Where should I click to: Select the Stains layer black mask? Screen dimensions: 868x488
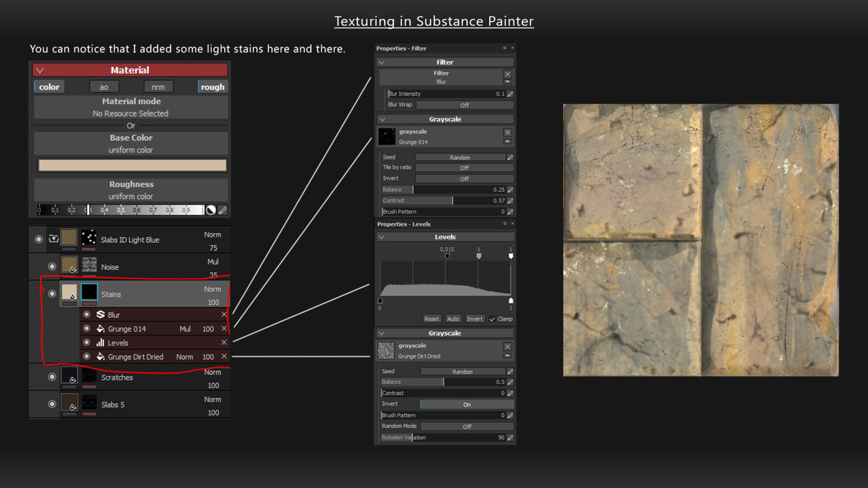pyautogui.click(x=89, y=292)
